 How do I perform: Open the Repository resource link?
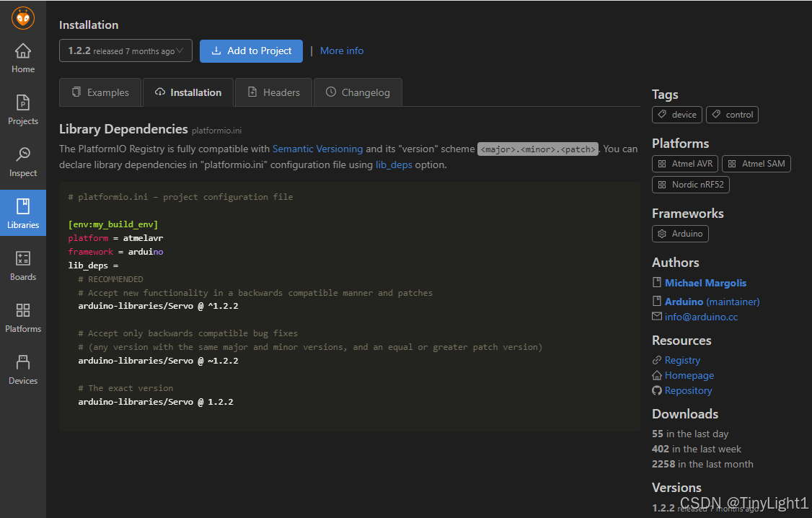click(688, 390)
